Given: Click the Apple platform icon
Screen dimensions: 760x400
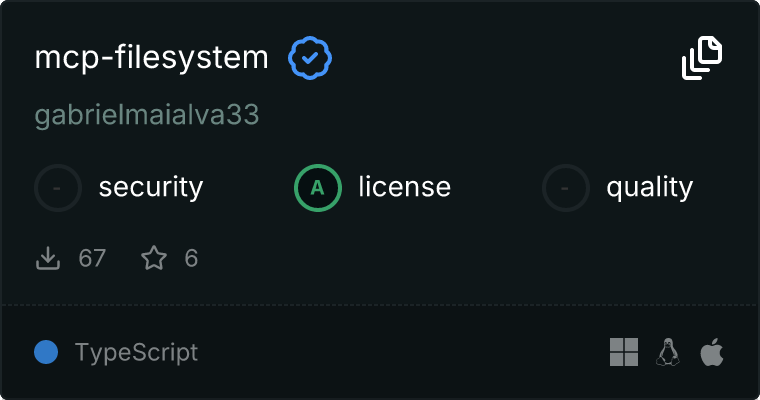Looking at the screenshot, I should click(x=712, y=352).
